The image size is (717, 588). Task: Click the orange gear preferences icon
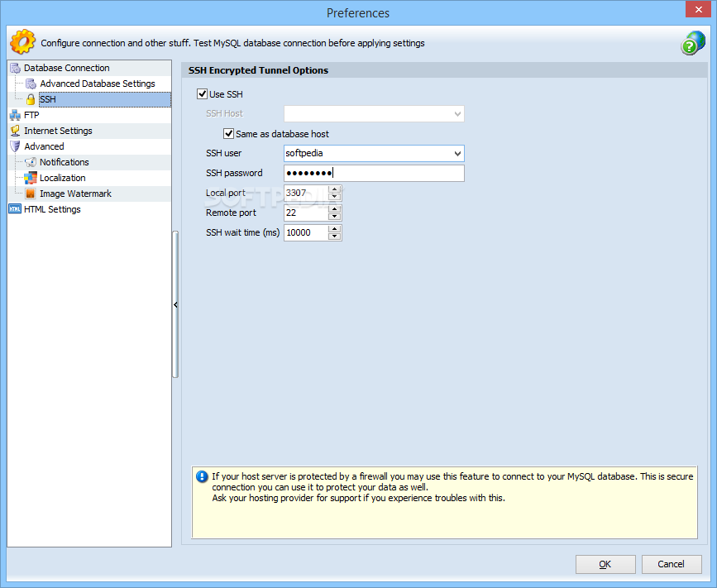pos(22,42)
